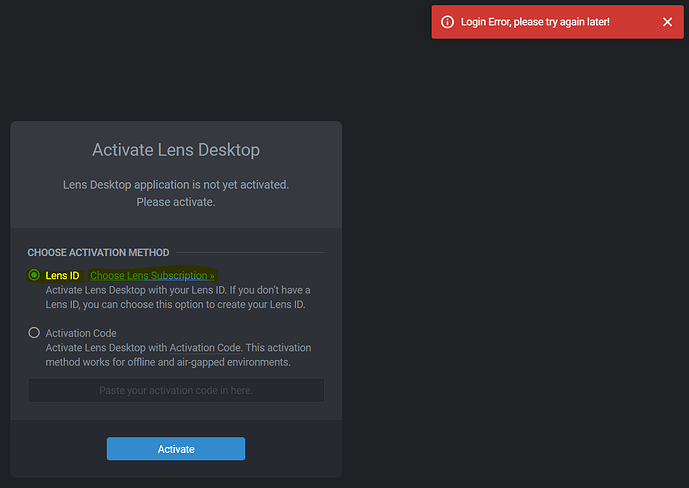This screenshot has width=689, height=488.
Task: Click the 'Activate Lens Desktop' heading
Action: point(176,150)
